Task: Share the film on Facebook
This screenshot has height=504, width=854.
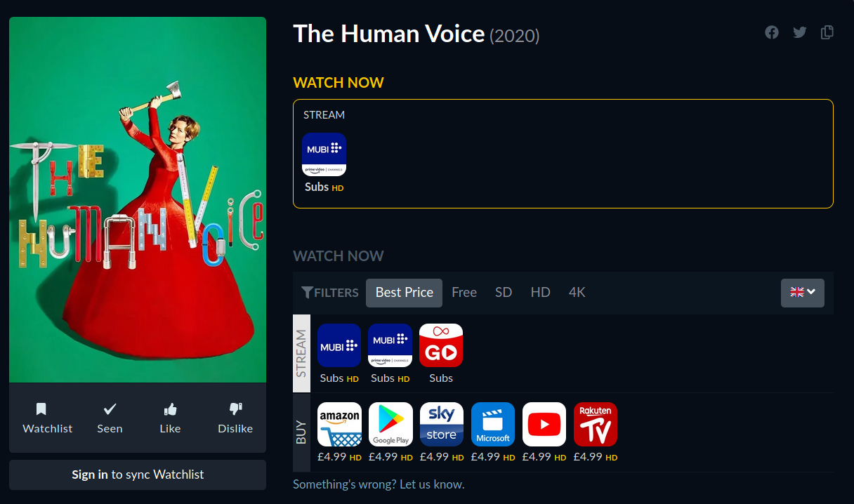Action: (772, 32)
